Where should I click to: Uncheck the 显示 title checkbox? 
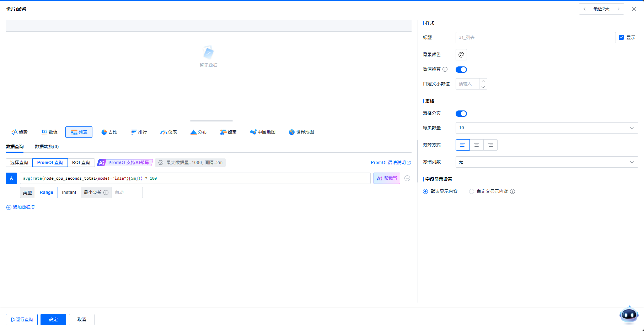[x=621, y=37]
